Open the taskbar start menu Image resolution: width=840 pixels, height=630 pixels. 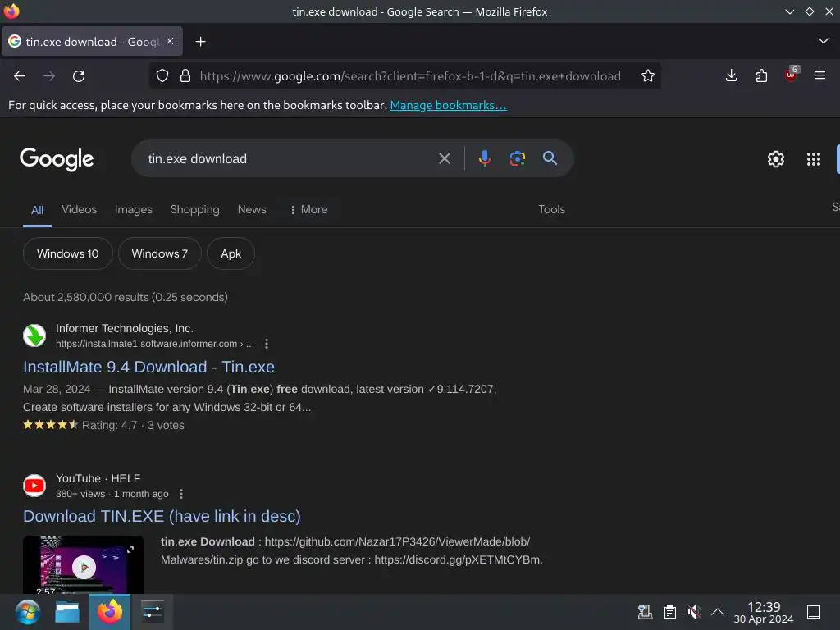click(27, 612)
